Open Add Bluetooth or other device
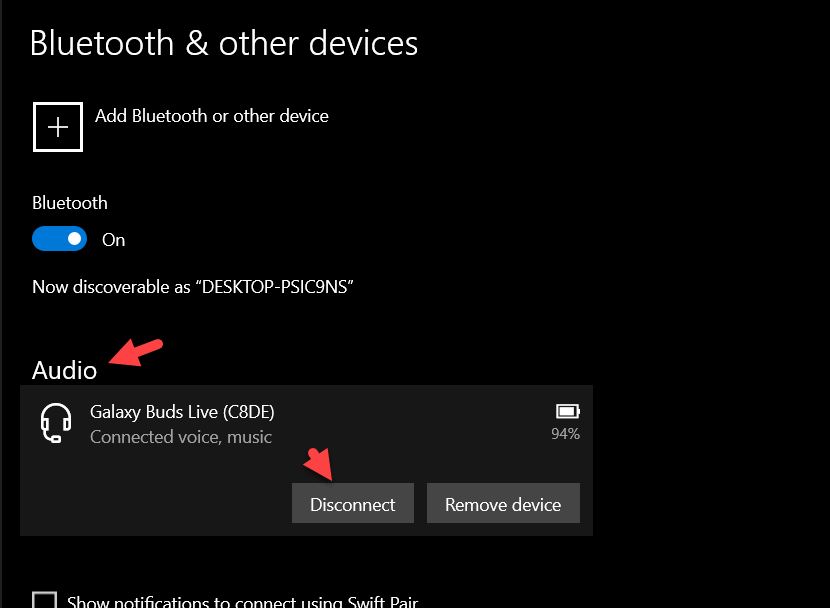This screenshot has height=608, width=830. point(211,116)
